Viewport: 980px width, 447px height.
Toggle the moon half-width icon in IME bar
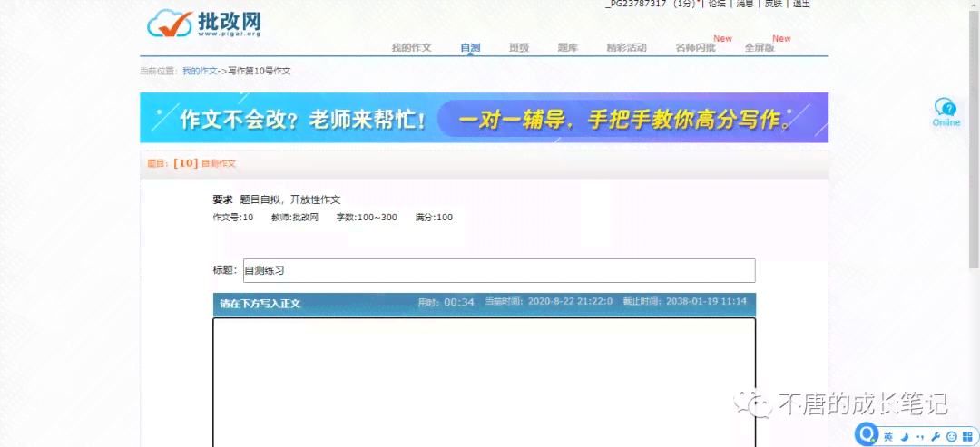905,436
